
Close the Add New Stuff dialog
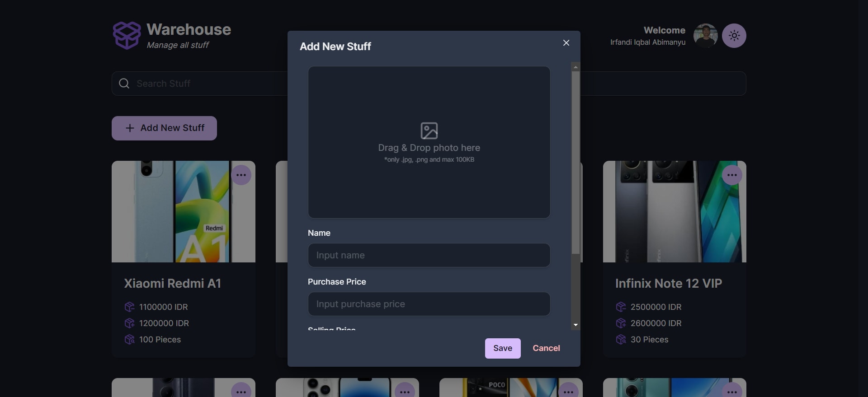click(566, 42)
